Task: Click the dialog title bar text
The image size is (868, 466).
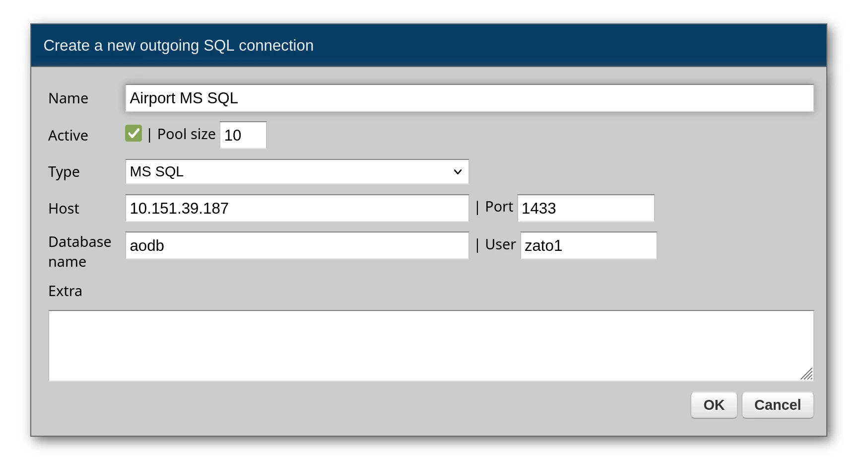Action: click(179, 46)
